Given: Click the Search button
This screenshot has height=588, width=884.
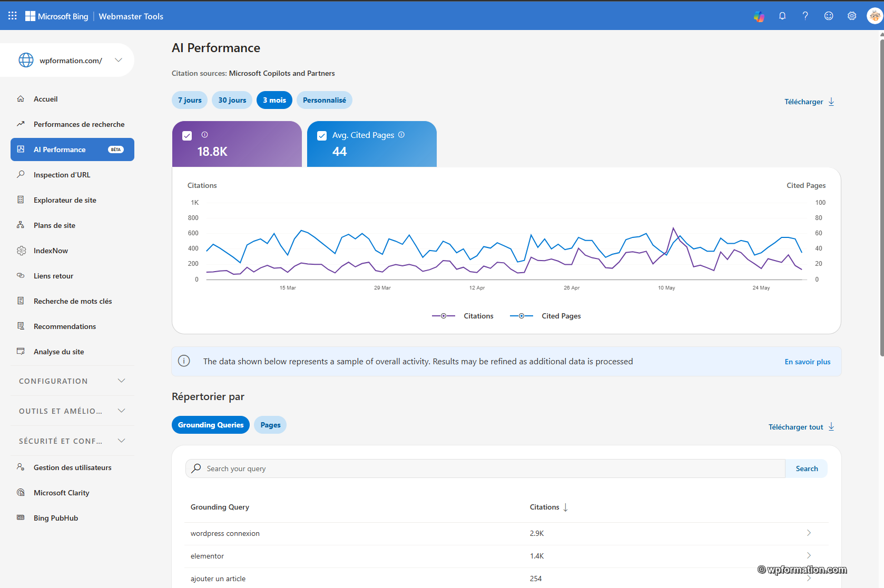Looking at the screenshot, I should pos(807,469).
